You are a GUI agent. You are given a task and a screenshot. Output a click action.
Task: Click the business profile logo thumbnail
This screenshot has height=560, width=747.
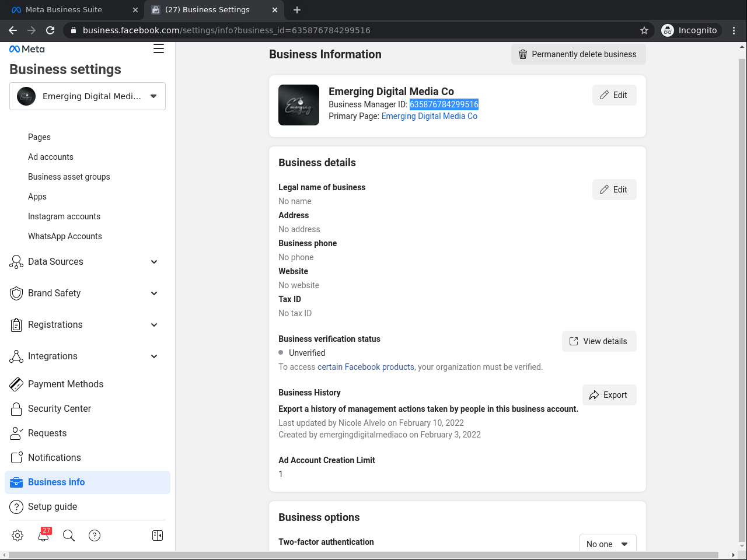tap(299, 105)
